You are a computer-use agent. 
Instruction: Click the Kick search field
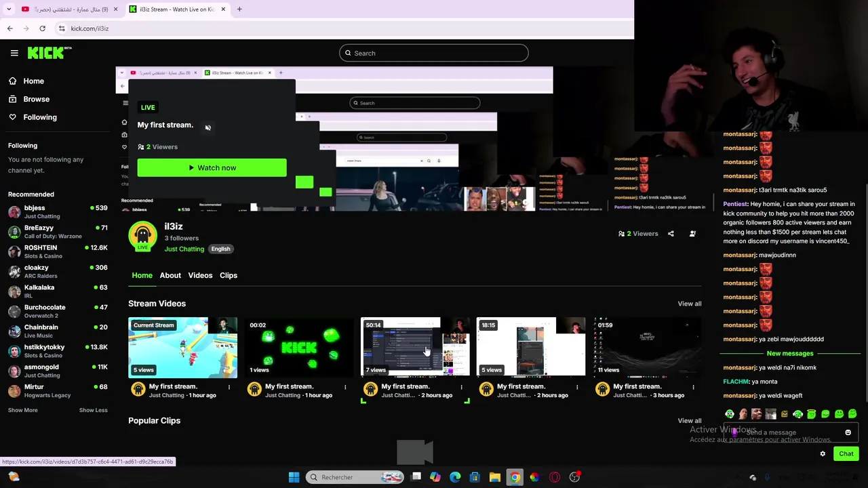click(x=434, y=53)
